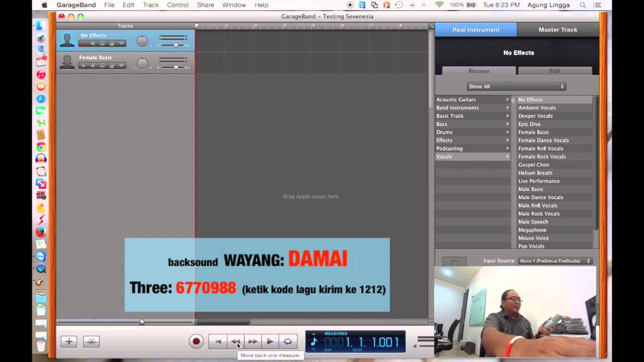Image resolution: width=644 pixels, height=362 pixels.
Task: Click the timeline zoom slider handle
Action: [x=142, y=322]
